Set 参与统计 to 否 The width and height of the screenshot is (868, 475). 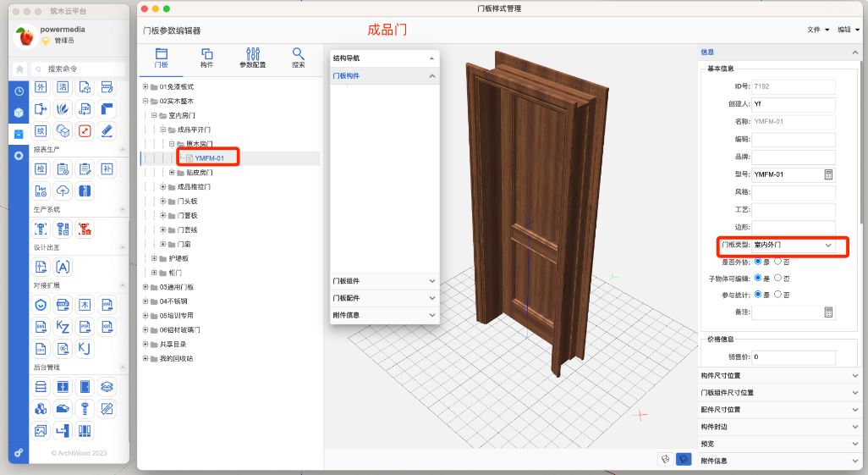click(777, 295)
